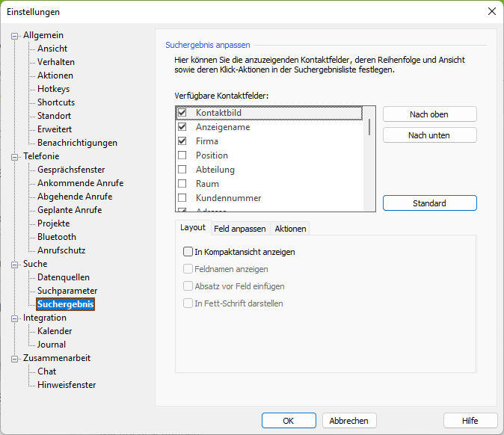Viewport: 504px width, 435px height.
Task: Uncheck the Kontaktbild field checkbox
Action: tap(182, 113)
